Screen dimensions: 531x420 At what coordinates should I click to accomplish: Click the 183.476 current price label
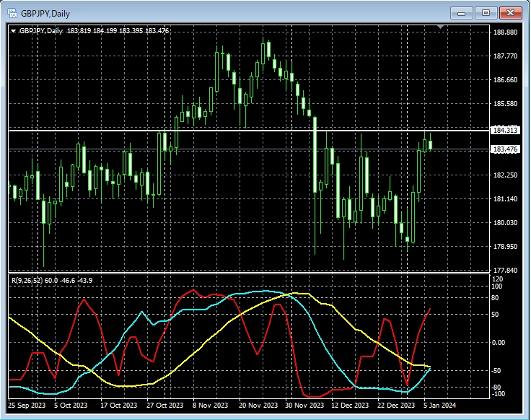point(505,149)
